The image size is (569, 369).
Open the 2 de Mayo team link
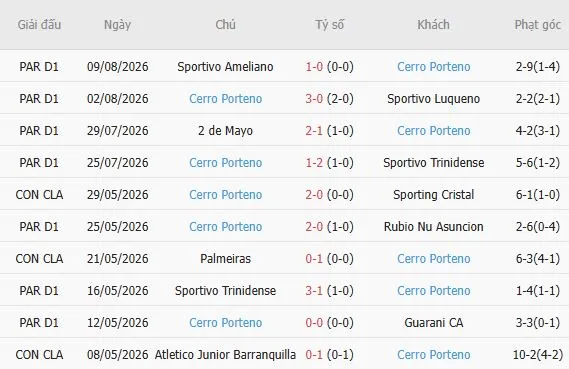click(x=225, y=131)
